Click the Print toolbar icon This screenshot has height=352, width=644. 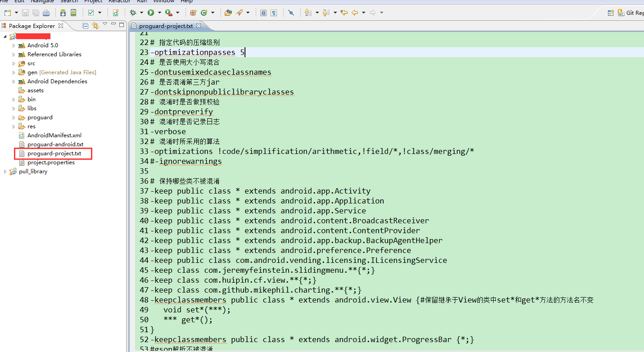tap(45, 13)
